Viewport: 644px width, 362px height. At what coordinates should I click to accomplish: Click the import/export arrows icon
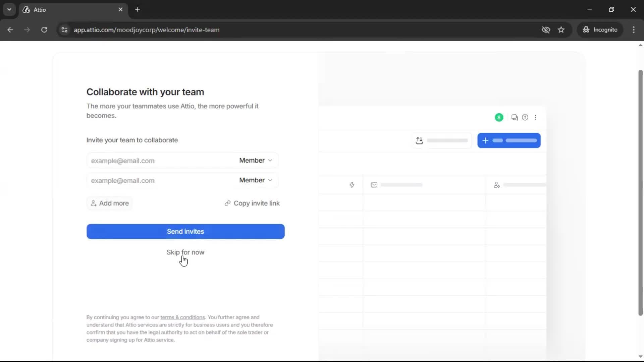[420, 140]
